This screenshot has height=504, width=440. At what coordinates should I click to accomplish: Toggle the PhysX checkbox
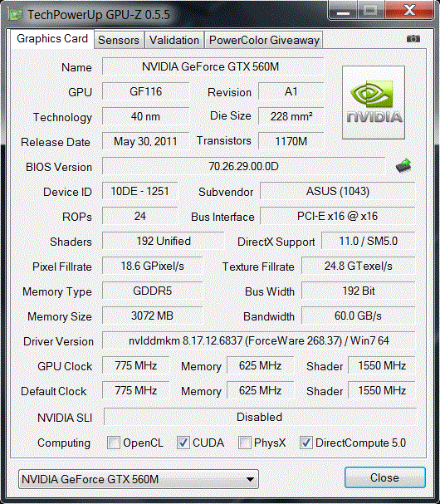pos(245,443)
